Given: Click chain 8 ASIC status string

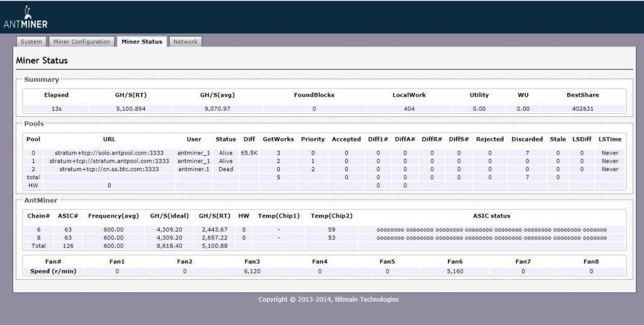Looking at the screenshot, I should click(x=492, y=238).
